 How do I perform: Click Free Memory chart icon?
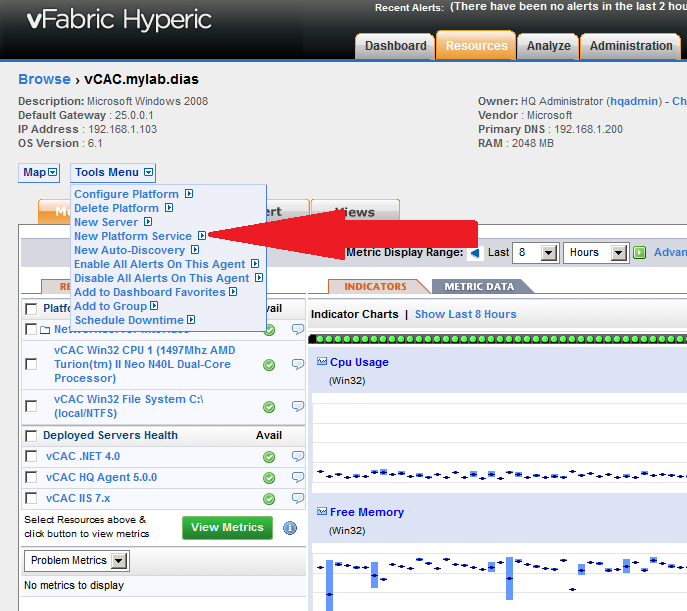click(322, 511)
